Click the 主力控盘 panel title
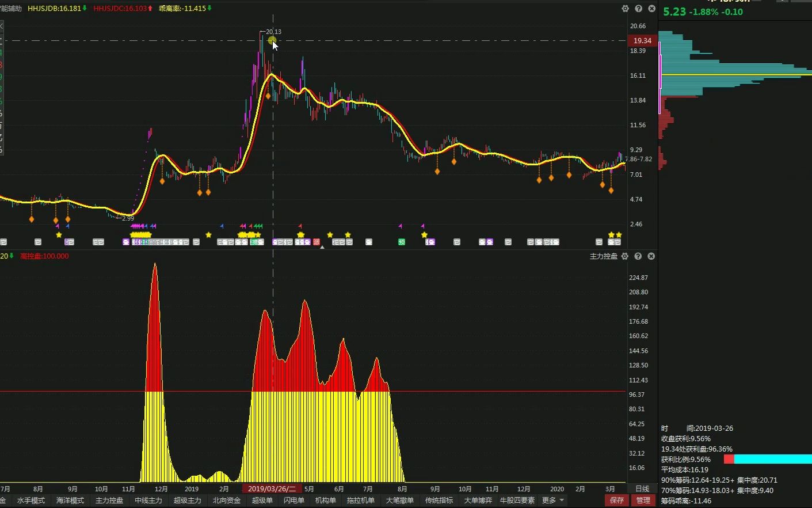The height and width of the screenshot is (508, 812). (604, 256)
